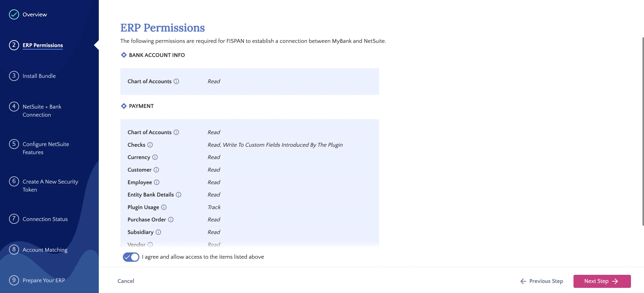Click info icon next to Plugin Usage
The width and height of the screenshot is (644, 293).
pos(164,207)
